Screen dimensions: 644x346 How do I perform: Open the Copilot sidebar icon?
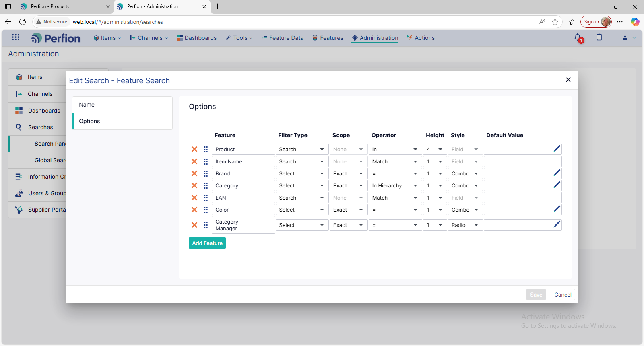(635, 22)
